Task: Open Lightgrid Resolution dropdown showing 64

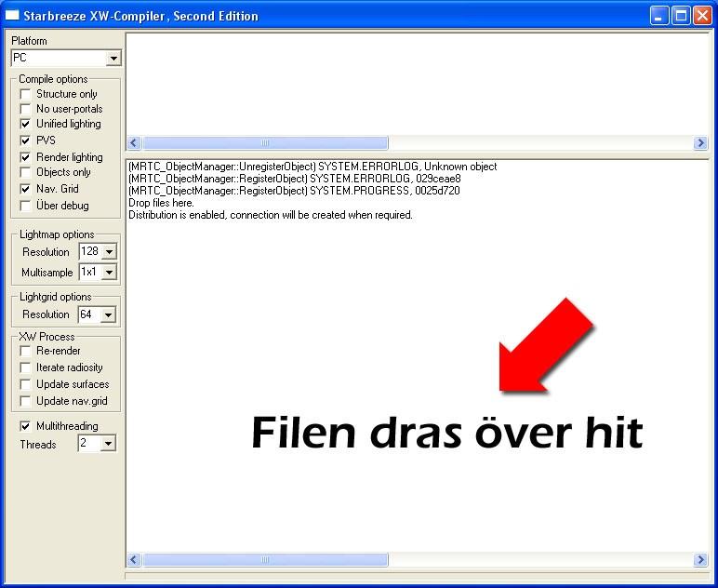Action: (x=97, y=314)
